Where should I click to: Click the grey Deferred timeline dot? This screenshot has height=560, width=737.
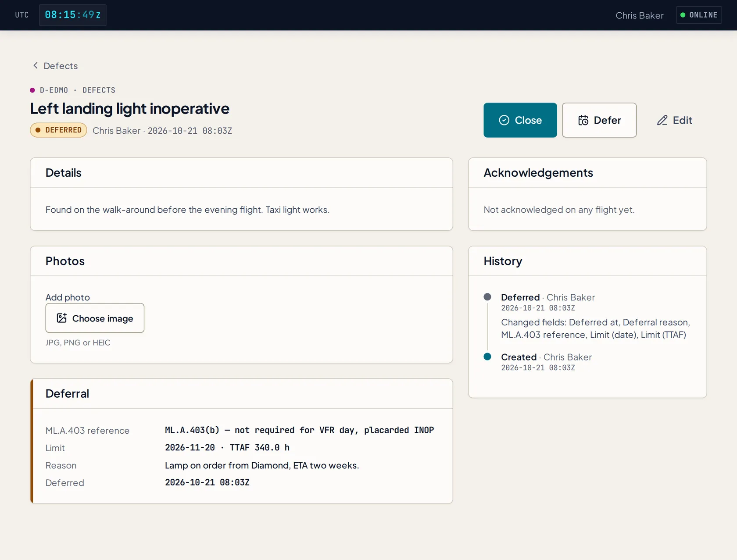point(487,297)
